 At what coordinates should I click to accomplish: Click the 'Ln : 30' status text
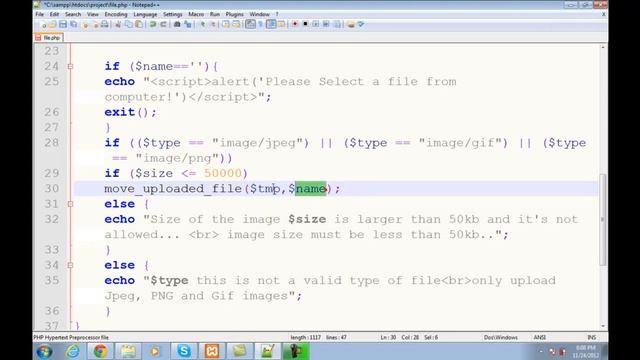(388, 338)
